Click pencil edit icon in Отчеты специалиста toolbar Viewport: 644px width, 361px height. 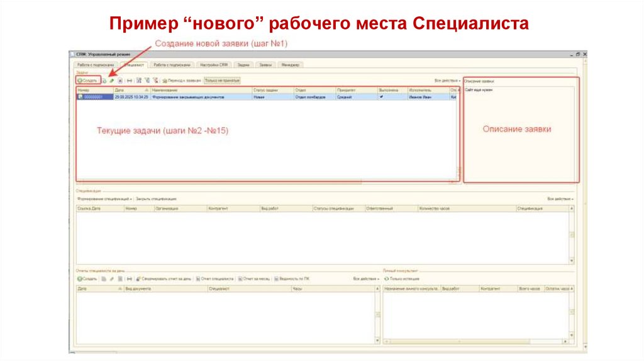coord(112,279)
